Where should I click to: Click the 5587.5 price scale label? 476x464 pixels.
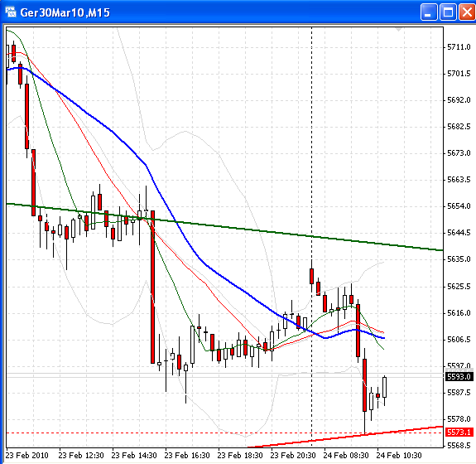(459, 393)
